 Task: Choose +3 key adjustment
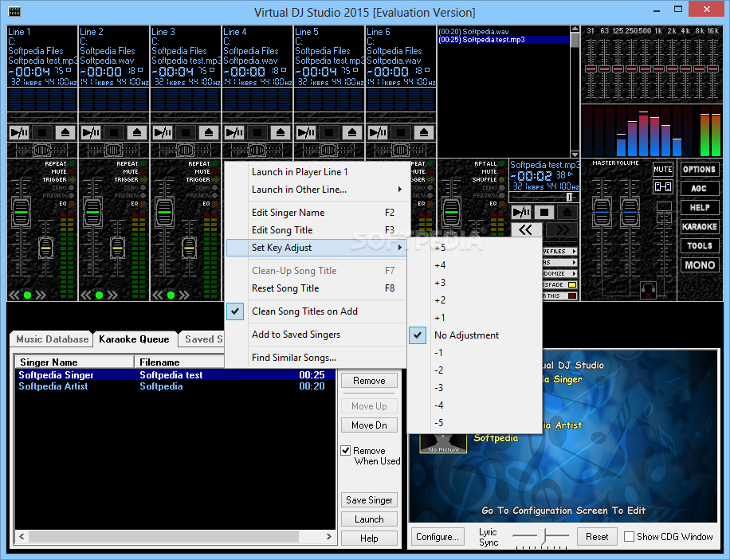[x=440, y=283]
